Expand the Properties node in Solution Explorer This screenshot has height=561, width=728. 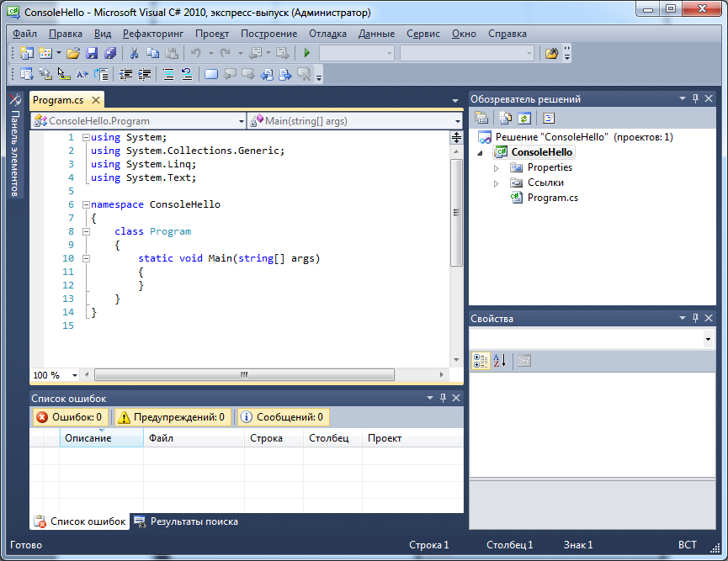497,168
